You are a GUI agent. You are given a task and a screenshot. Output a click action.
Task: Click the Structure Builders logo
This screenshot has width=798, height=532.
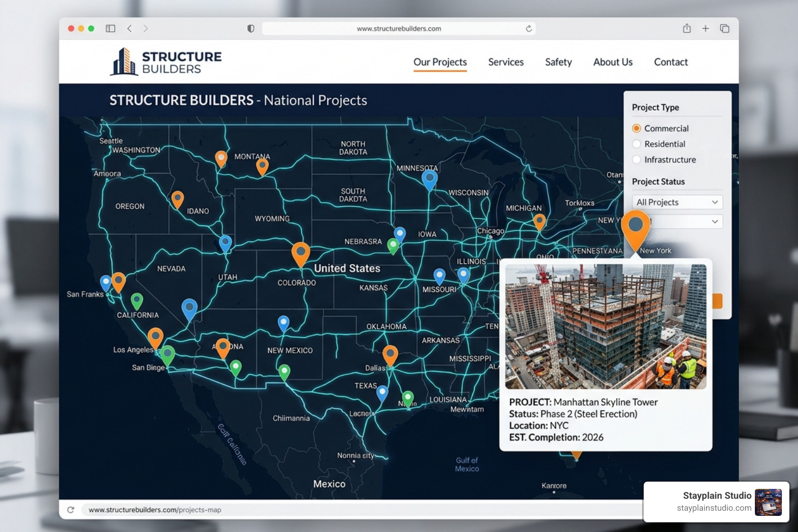(166, 62)
